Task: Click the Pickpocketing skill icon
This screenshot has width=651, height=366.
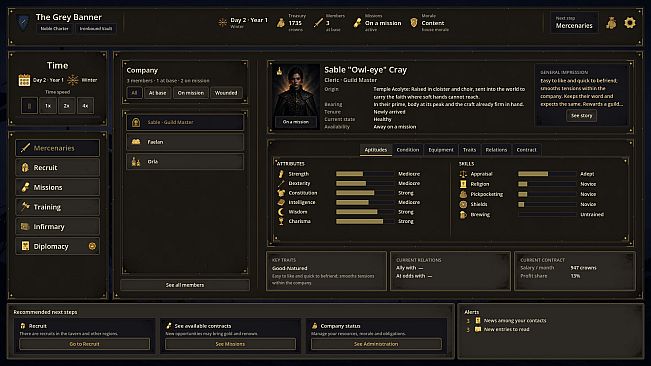Action: [463, 194]
